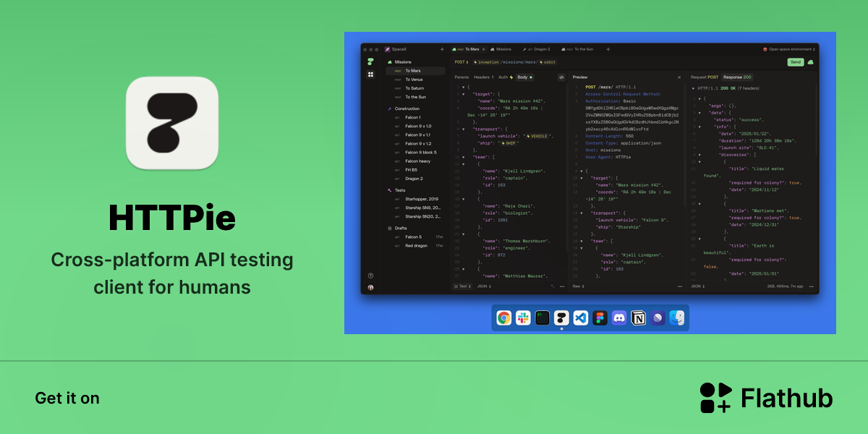Open VS Code in the dock
The image size is (868, 434).
[580, 318]
